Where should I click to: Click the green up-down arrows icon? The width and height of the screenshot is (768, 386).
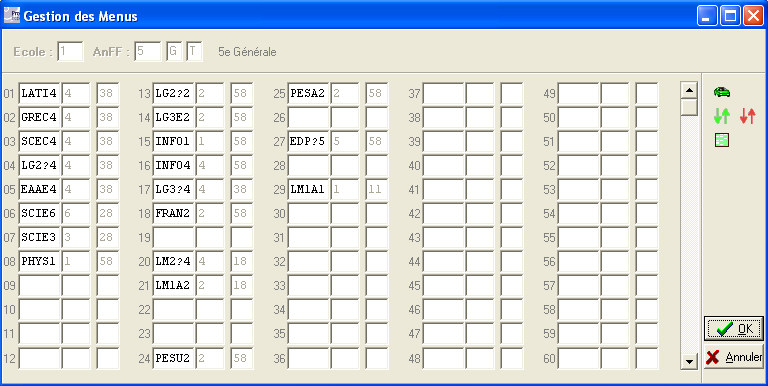pyautogui.click(x=721, y=116)
